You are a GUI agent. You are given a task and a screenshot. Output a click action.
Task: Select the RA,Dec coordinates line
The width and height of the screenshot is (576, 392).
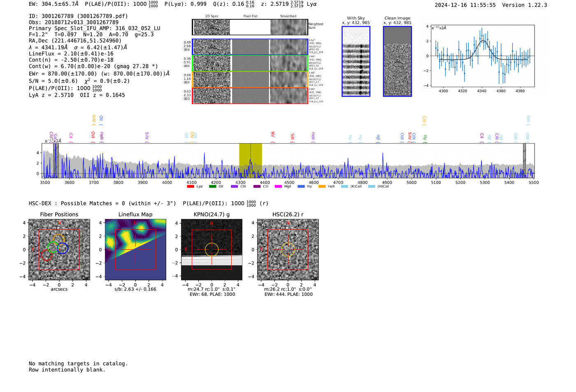(x=75, y=41)
